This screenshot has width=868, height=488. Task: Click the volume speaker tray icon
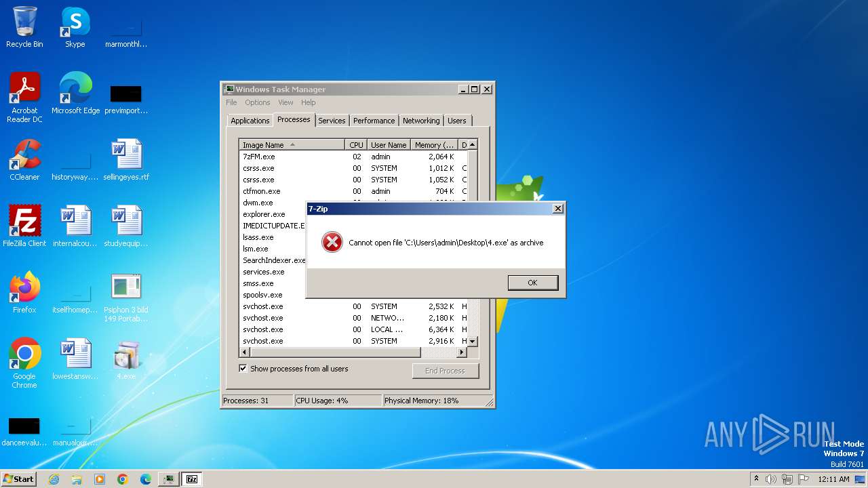pos(770,479)
